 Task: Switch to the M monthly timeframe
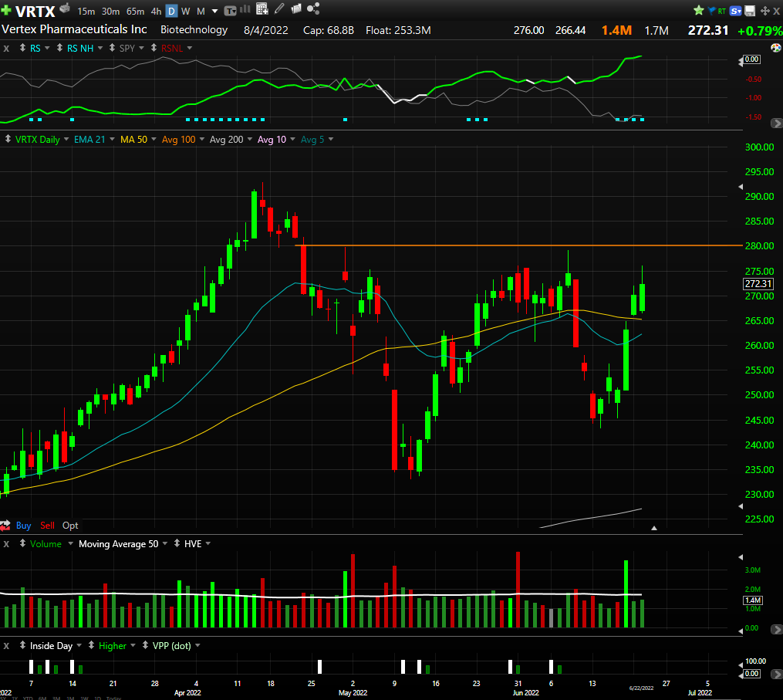point(201,11)
